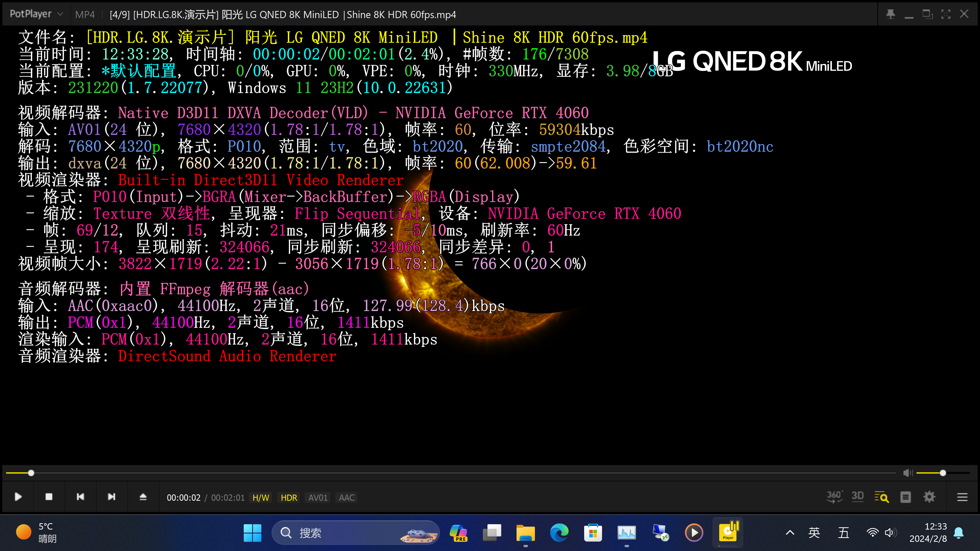
Task: Click the AAC audio badge
Action: point(346,497)
